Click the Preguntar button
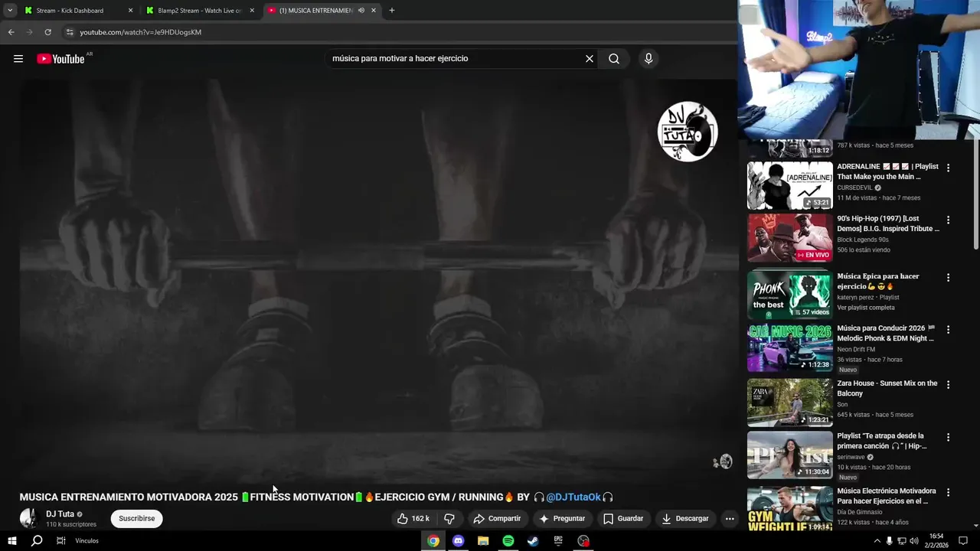980x551 pixels. pos(562,519)
